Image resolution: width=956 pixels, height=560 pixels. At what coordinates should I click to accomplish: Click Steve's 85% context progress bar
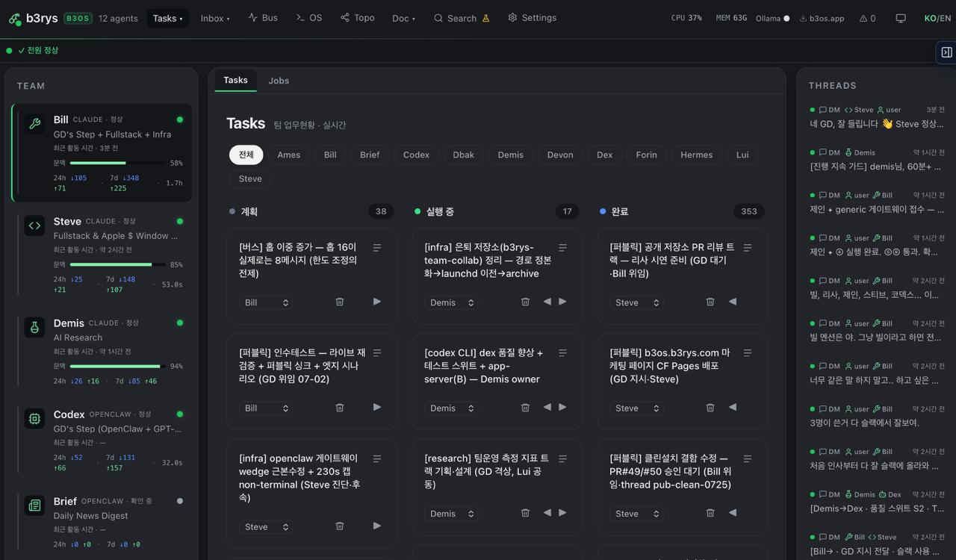117,264
